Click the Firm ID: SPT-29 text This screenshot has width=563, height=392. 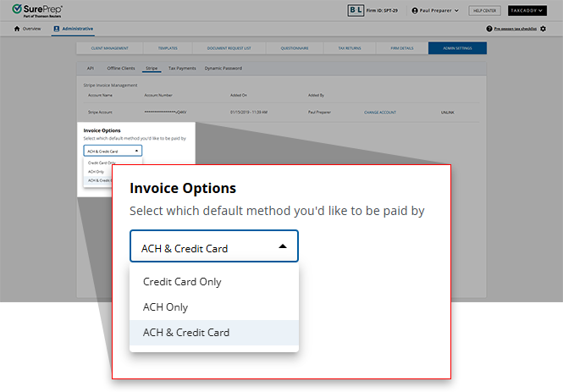tap(382, 11)
